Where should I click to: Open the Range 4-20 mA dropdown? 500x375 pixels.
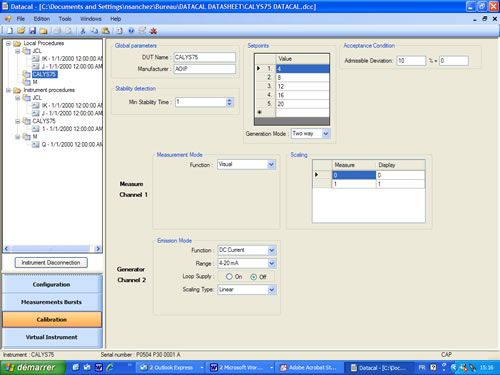pyautogui.click(x=272, y=263)
